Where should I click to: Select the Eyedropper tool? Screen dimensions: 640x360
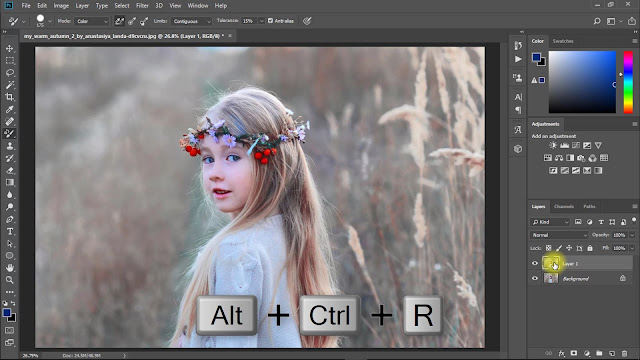coord(9,109)
